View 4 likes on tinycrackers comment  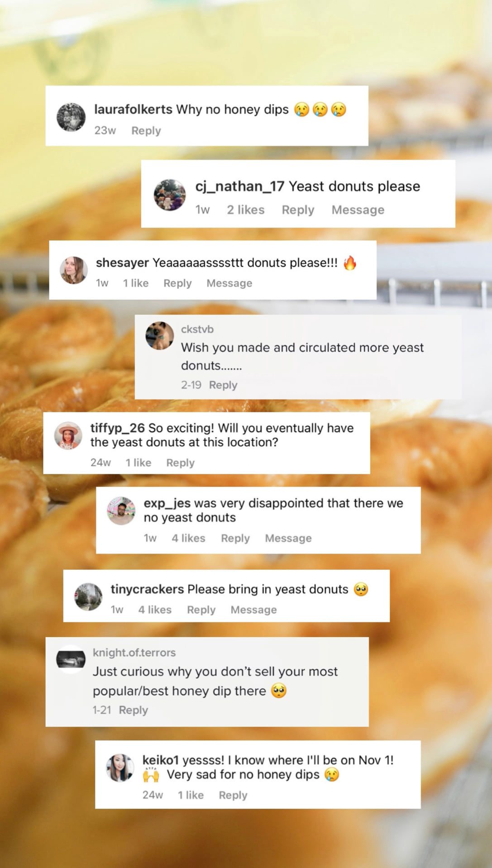click(154, 610)
